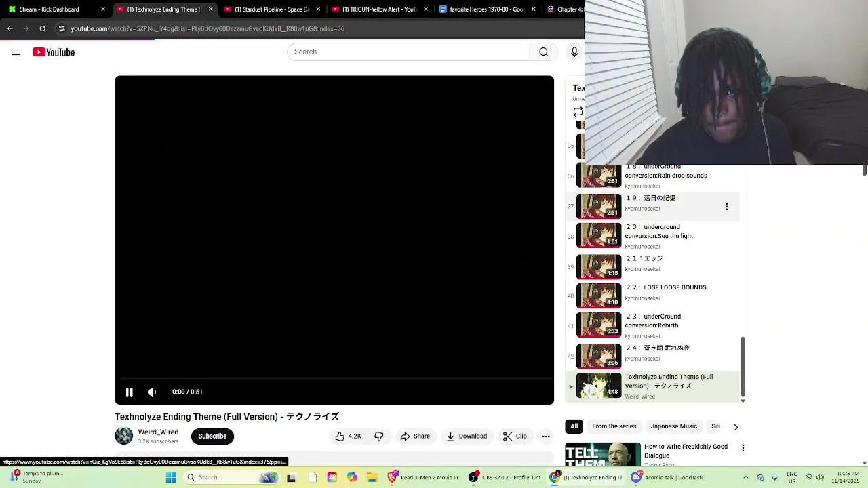The width and height of the screenshot is (868, 488).
Task: Reload the page with refresh icon
Action: [42, 28]
